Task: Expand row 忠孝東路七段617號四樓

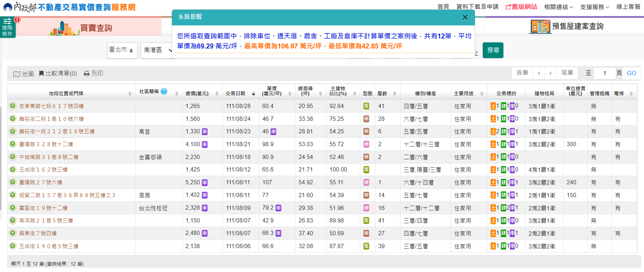Action: (x=13, y=106)
